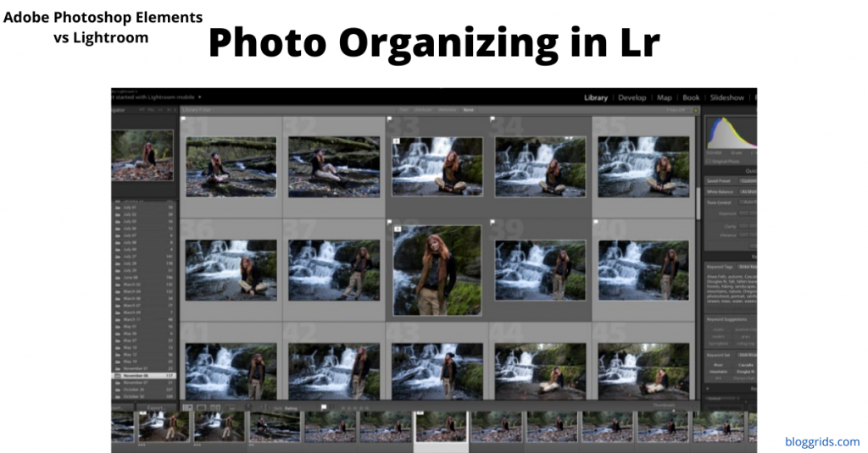Open the November 01 folder
The width and height of the screenshot is (868, 453).
point(142,368)
